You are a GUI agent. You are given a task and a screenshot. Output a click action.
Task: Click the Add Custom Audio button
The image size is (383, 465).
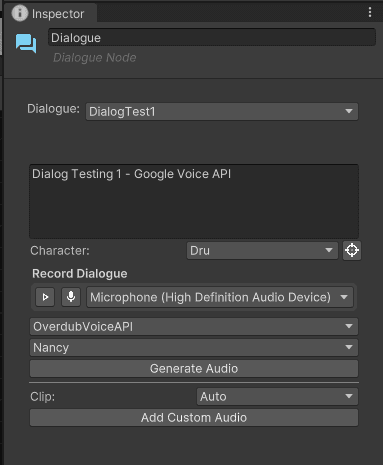[194, 417]
